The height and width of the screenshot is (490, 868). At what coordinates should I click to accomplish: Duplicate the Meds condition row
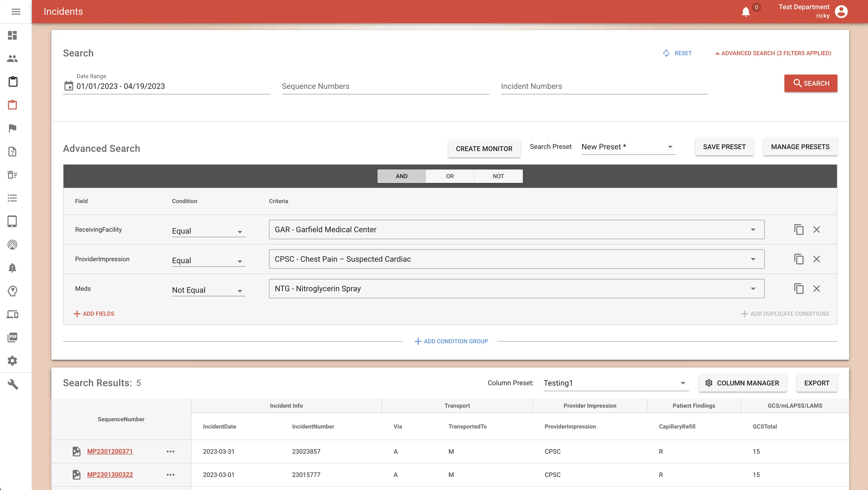(x=799, y=289)
